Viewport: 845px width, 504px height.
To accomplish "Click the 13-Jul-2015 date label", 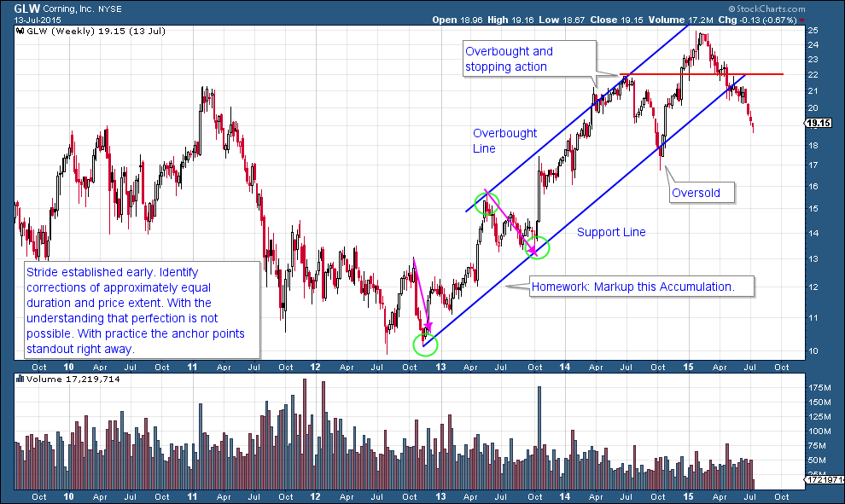I will point(38,20).
